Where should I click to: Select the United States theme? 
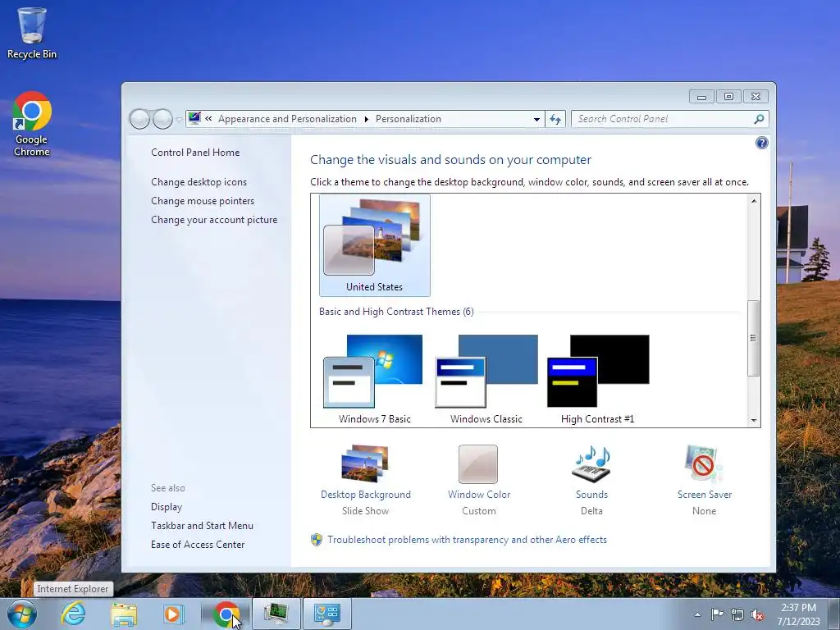click(374, 245)
